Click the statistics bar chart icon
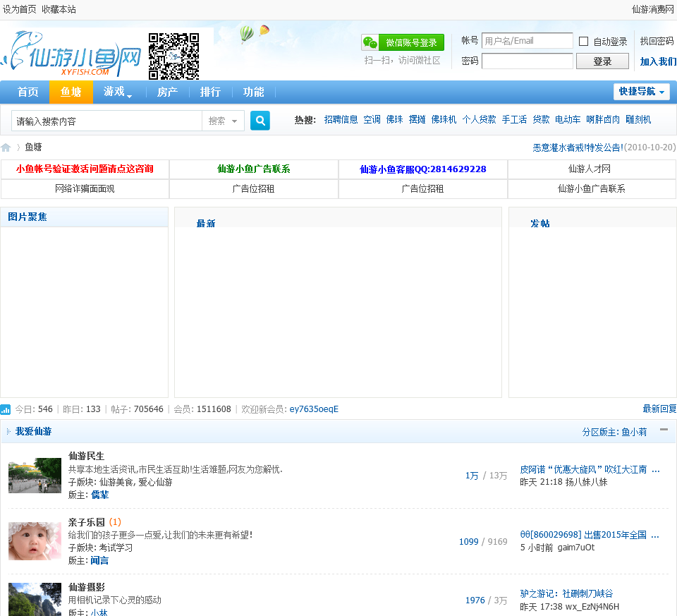The width and height of the screenshot is (677, 616). [x=5, y=409]
